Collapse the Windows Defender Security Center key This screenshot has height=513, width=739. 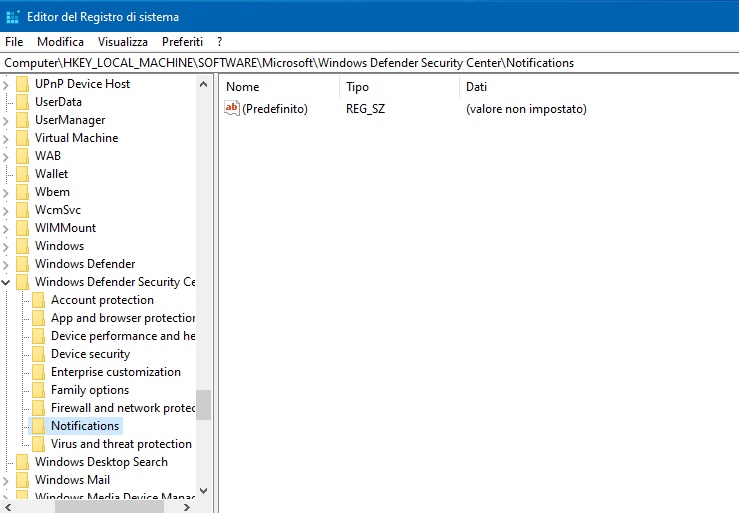[6, 282]
